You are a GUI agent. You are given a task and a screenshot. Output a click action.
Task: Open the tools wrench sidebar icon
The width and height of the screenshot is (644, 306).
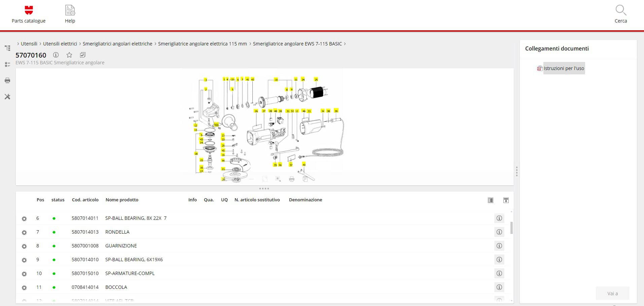(x=7, y=97)
